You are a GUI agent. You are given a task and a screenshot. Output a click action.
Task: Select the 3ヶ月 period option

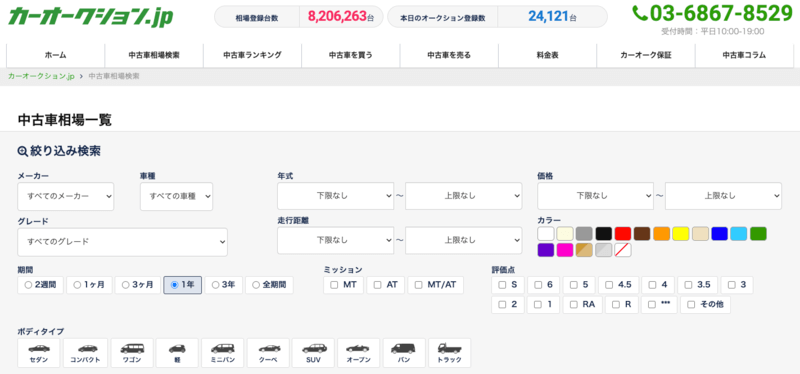(138, 285)
